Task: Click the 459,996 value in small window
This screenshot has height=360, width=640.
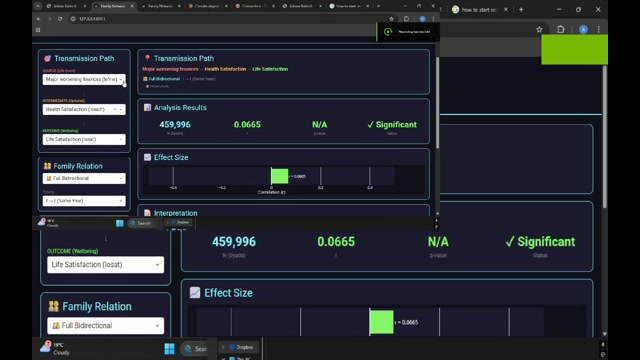Action: pos(175,124)
